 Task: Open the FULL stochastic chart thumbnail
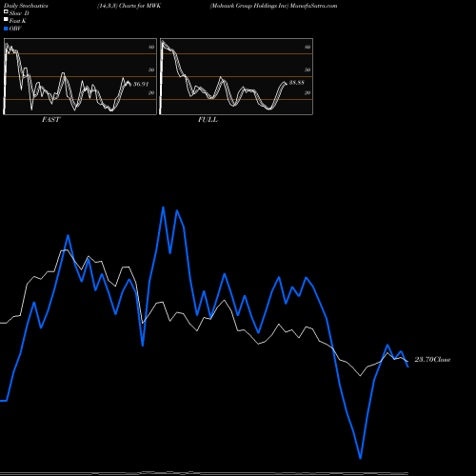236,76
